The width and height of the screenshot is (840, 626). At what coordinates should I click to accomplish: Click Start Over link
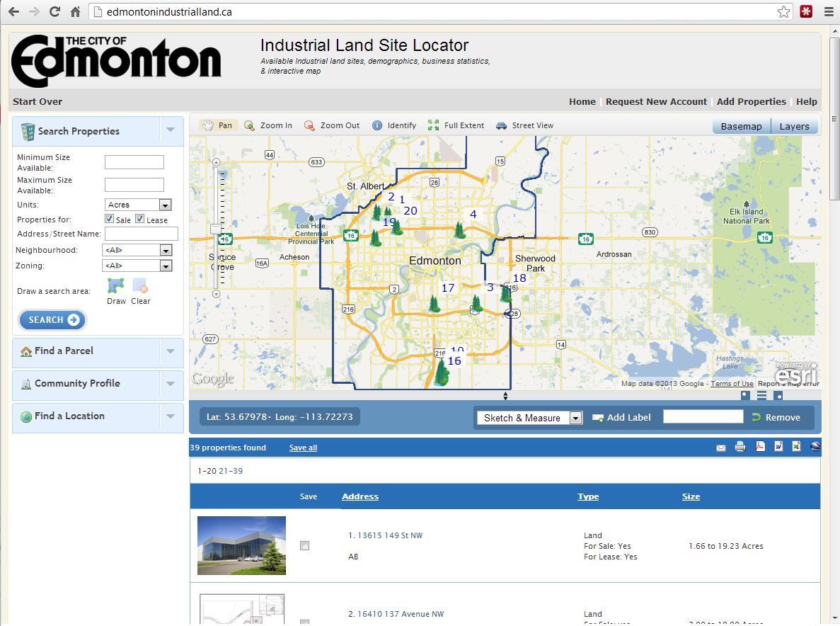(38, 101)
